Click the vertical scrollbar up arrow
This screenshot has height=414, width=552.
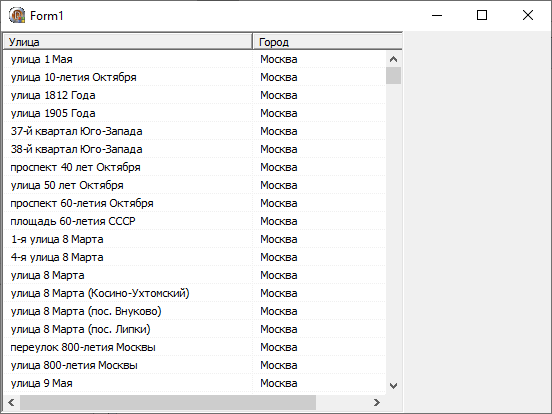(x=393, y=59)
